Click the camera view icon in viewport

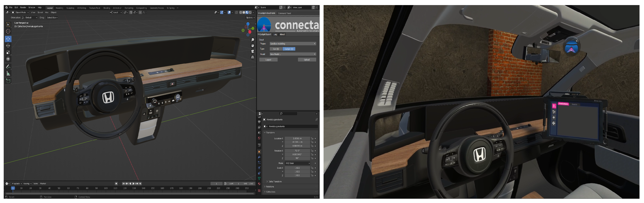click(x=252, y=51)
